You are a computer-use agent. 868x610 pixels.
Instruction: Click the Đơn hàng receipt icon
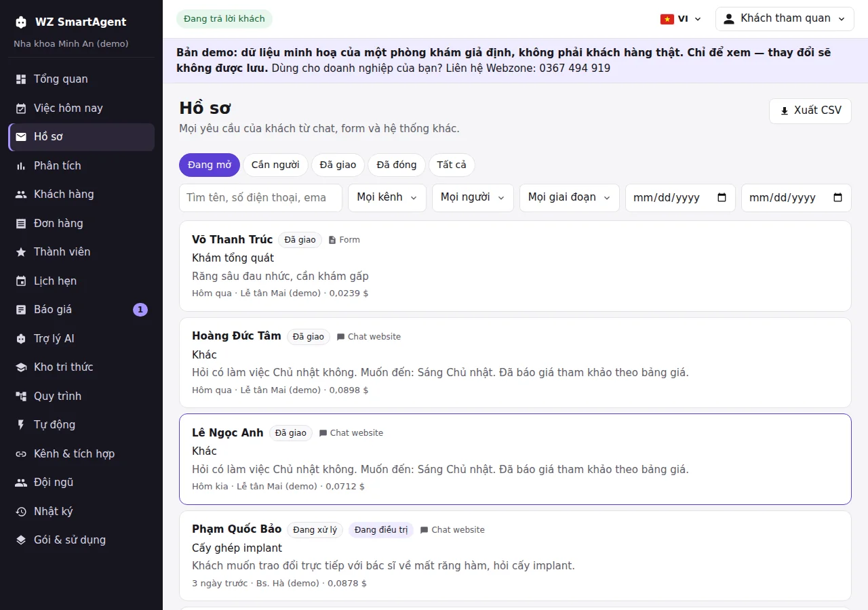coord(21,224)
